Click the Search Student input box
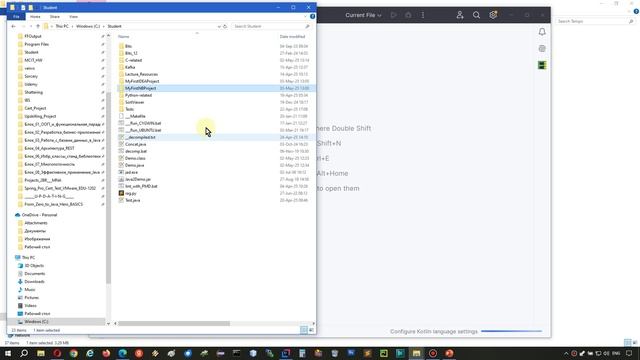Screen dimensions: 640x360 click(271, 26)
